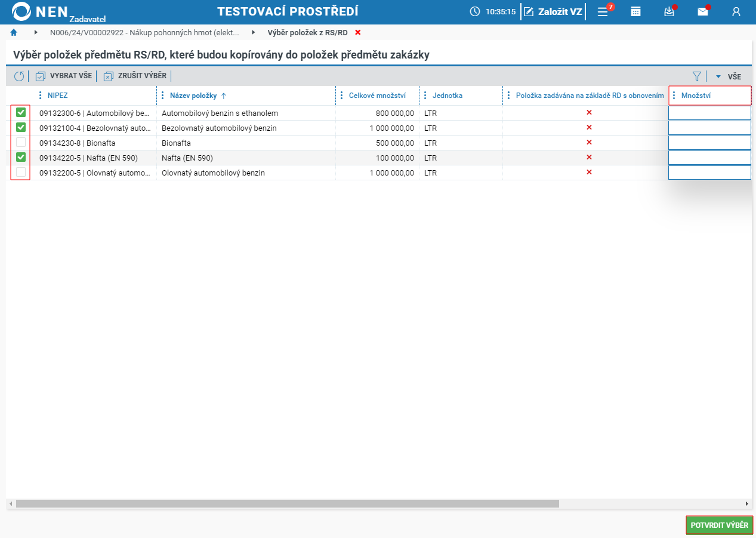Screen dimensions: 756x538
Task: Check the Bionafta row checkbox
Action: pyautogui.click(x=21, y=142)
